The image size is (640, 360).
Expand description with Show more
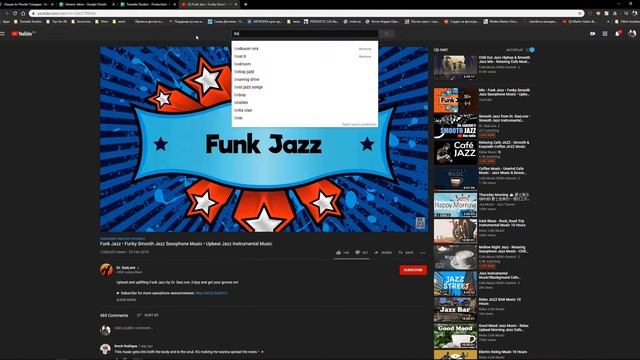point(126,300)
